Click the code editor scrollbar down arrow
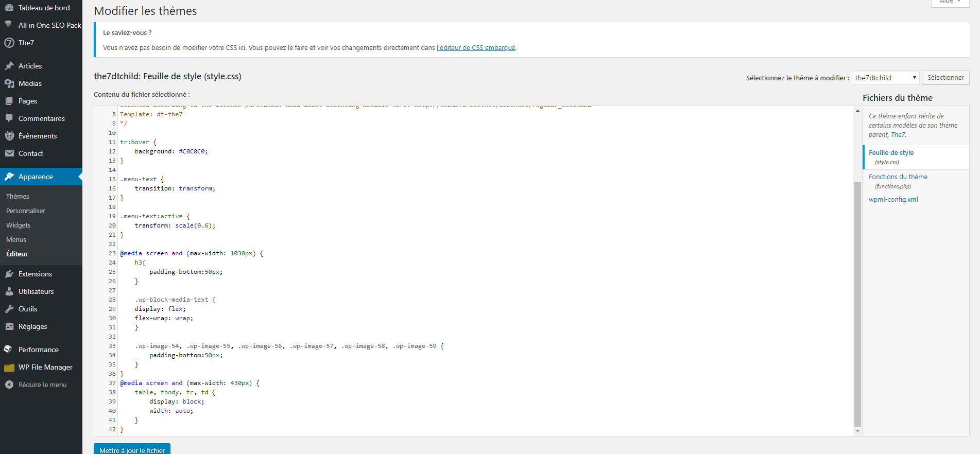The width and height of the screenshot is (980, 454). tap(857, 431)
